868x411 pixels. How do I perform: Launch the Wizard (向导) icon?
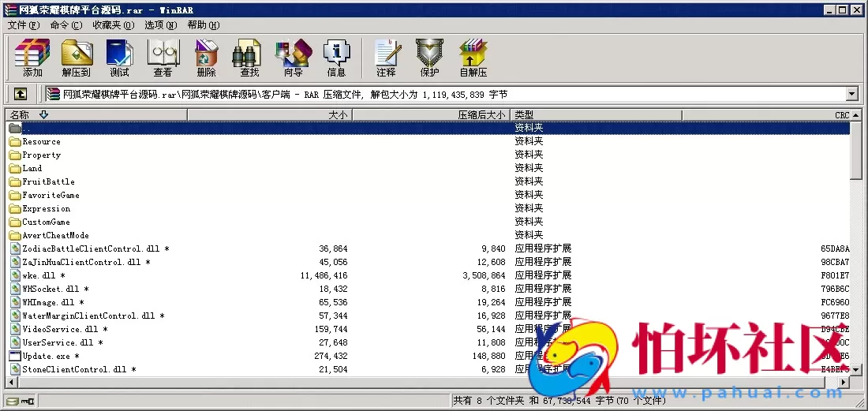tap(294, 58)
